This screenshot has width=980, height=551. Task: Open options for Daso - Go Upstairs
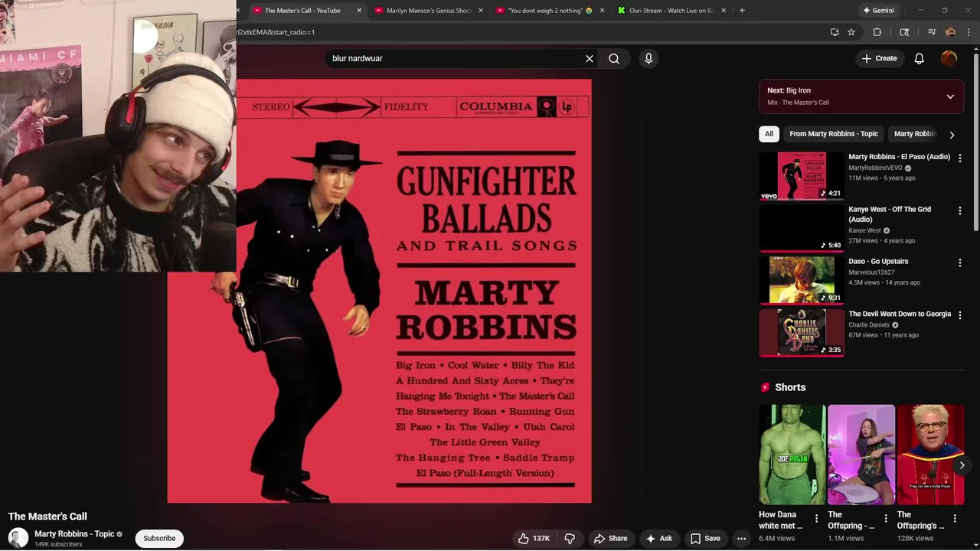tap(960, 262)
